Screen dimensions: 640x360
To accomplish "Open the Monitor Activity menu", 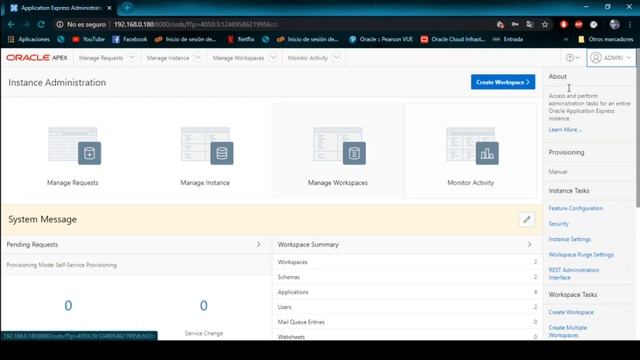I will [x=308, y=58].
